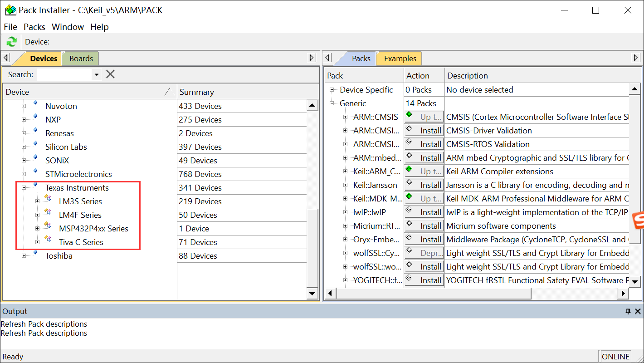Switch to the Boards tab
Image resolution: width=644 pixels, height=363 pixels.
81,59
